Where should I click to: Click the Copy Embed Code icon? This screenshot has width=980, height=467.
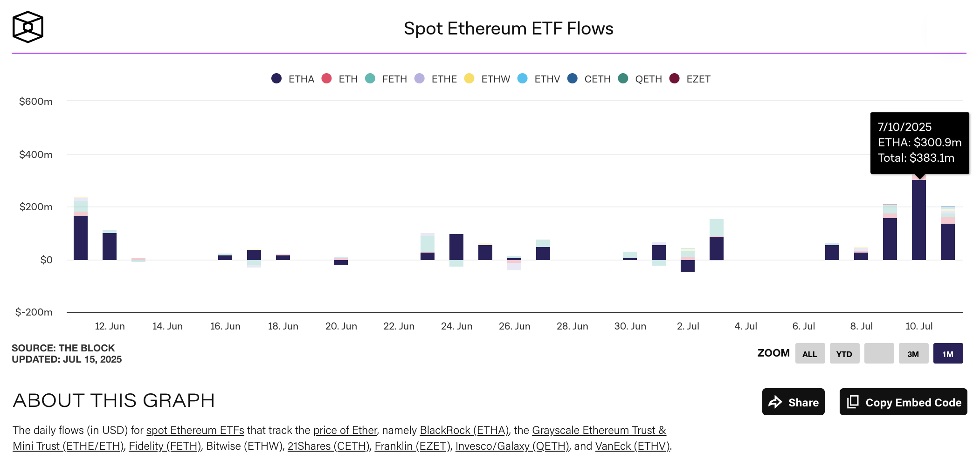coord(853,402)
